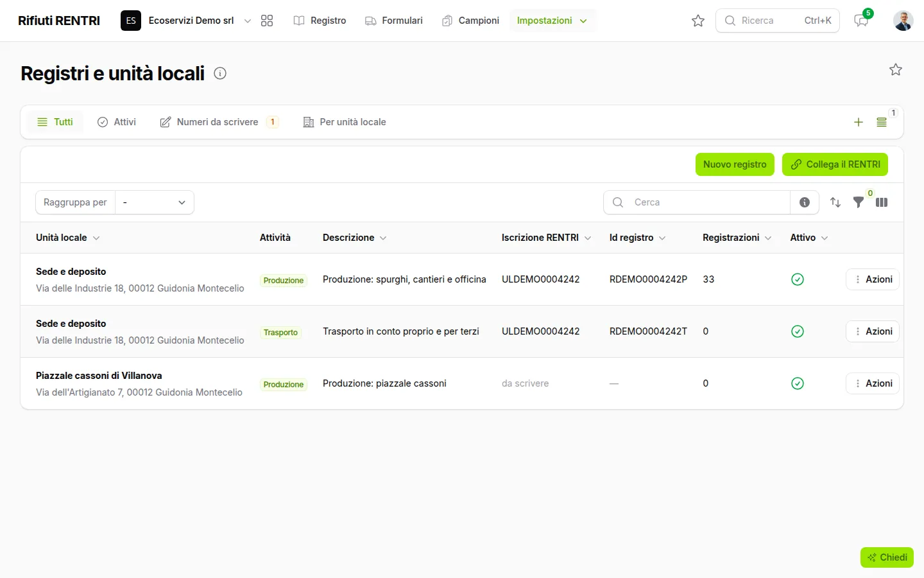The width and height of the screenshot is (924, 578).
Task: Open the user profile avatar
Action: (x=903, y=21)
